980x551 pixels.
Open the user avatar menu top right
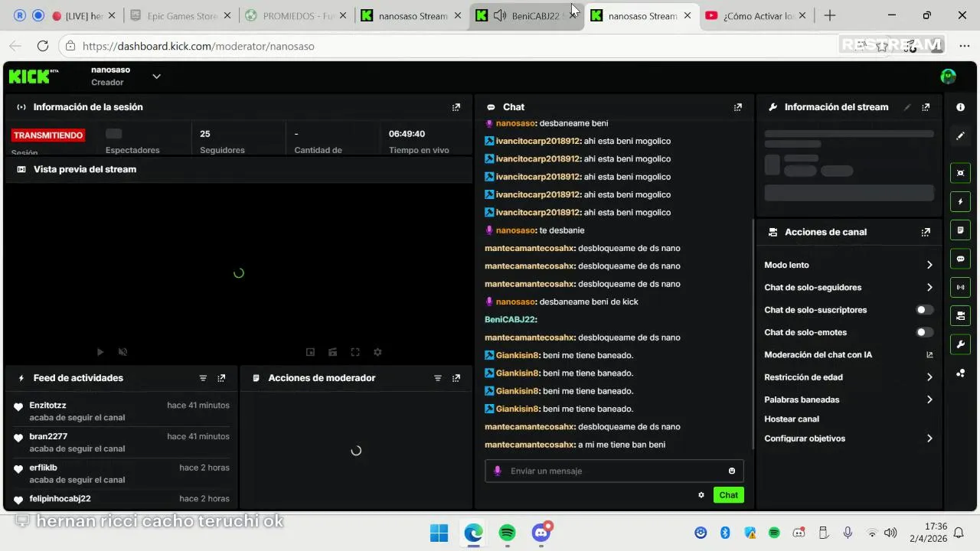coord(948,76)
